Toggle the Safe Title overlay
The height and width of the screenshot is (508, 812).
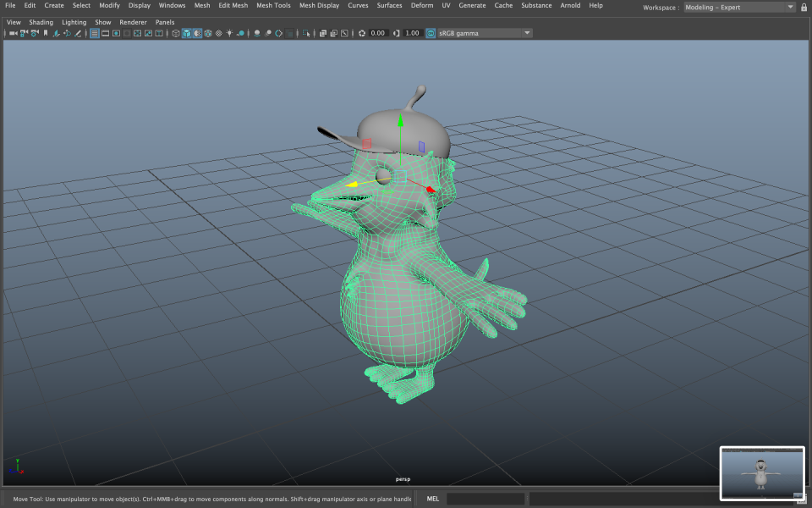[159, 33]
